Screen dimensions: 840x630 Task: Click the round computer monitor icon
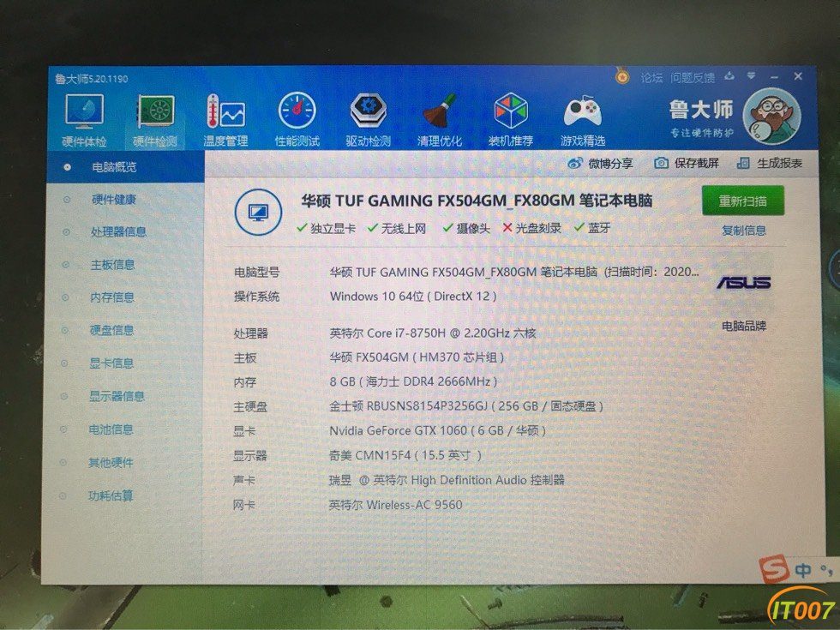pos(258,213)
